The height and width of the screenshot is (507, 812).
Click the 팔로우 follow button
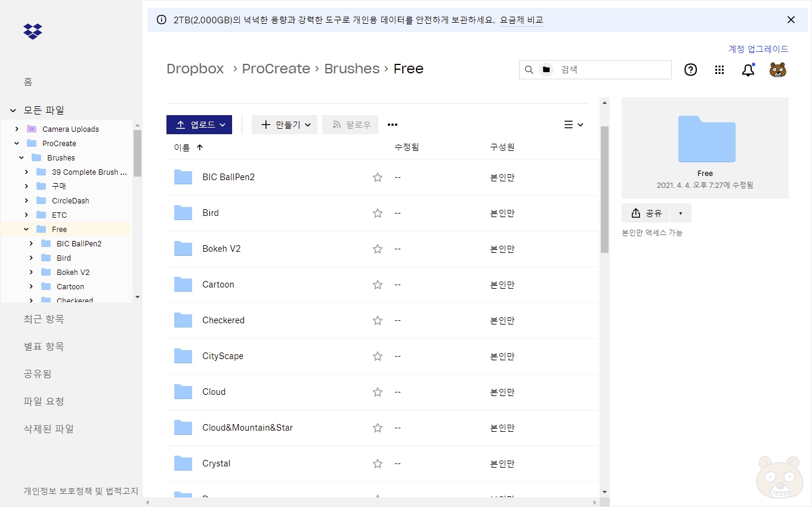tap(351, 125)
